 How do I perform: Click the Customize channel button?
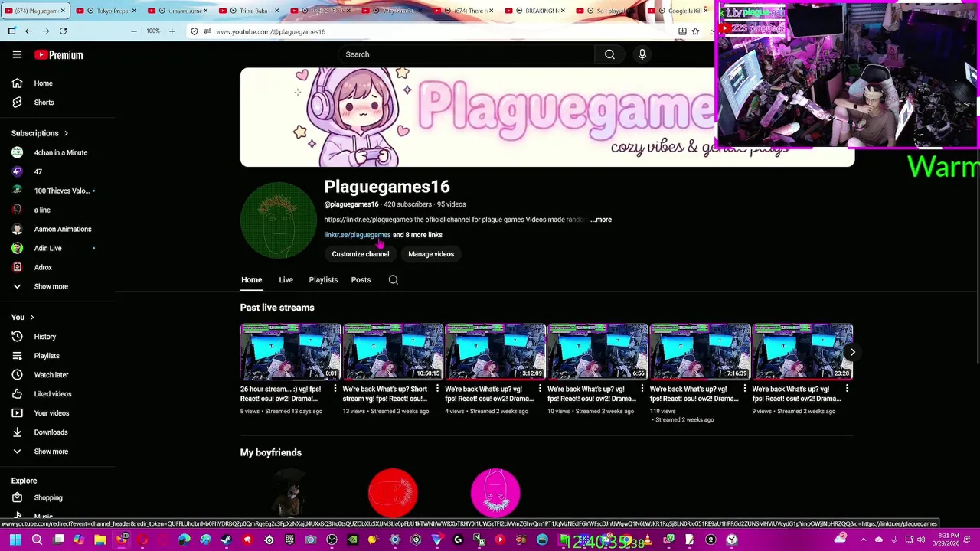point(360,254)
